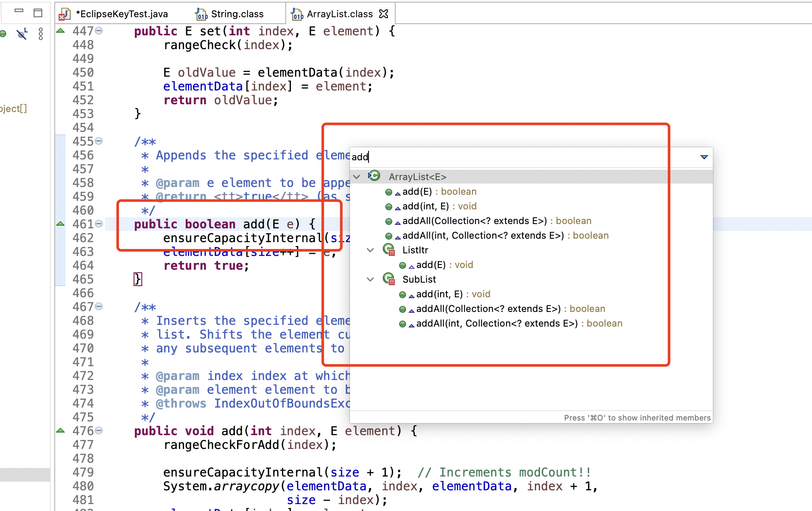
Task: Click the ListItr inner class icon
Action: click(389, 250)
